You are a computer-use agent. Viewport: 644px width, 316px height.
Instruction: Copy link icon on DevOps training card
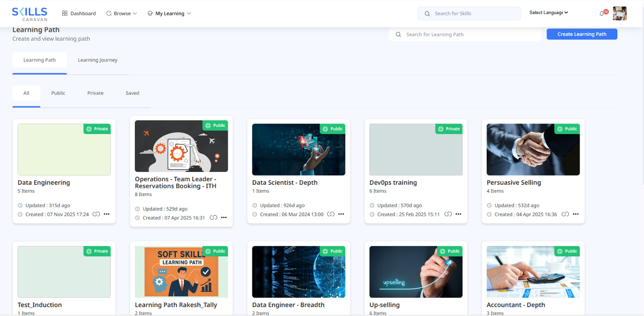[448, 214]
